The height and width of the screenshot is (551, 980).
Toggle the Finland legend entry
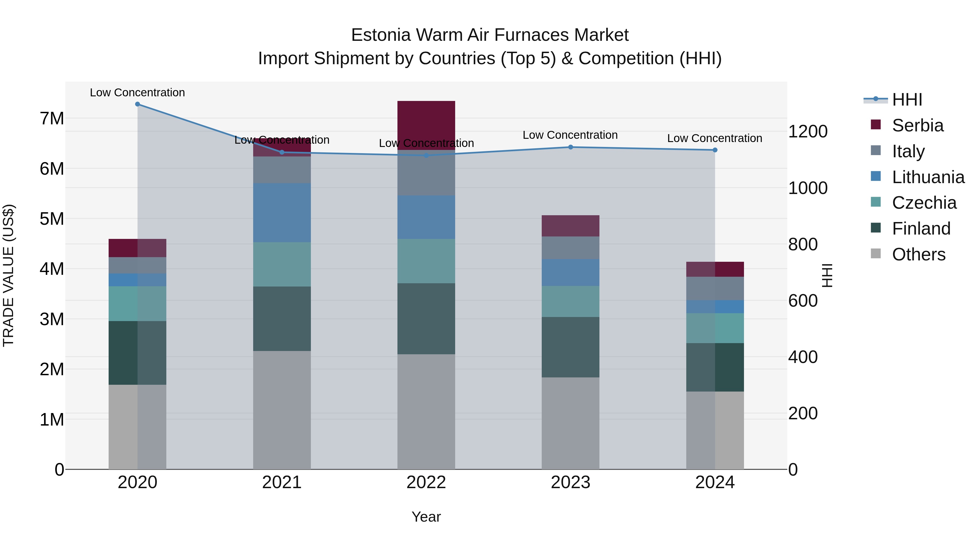click(910, 229)
